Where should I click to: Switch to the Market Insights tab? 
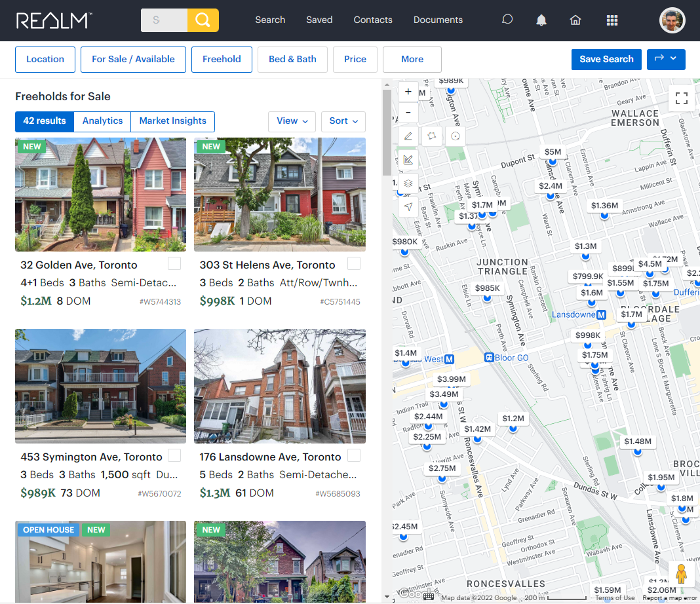173,121
